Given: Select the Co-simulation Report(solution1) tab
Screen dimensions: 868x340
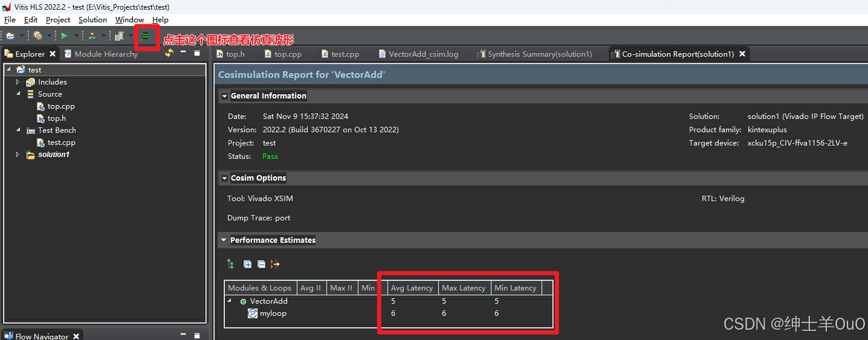Looking at the screenshot, I should 673,54.
